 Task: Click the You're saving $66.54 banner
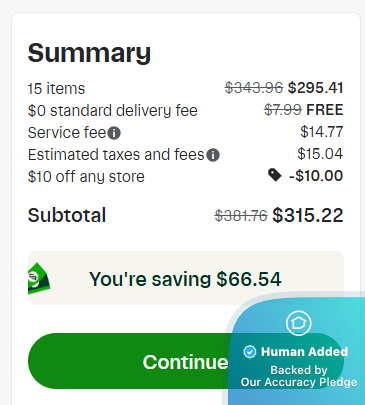pyautogui.click(x=186, y=278)
